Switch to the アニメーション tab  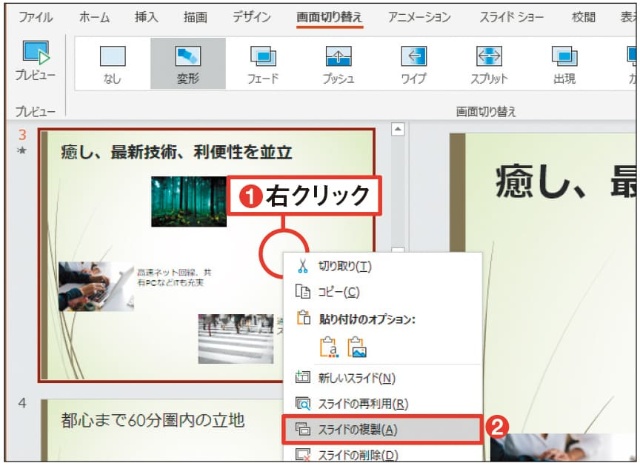pos(419,17)
